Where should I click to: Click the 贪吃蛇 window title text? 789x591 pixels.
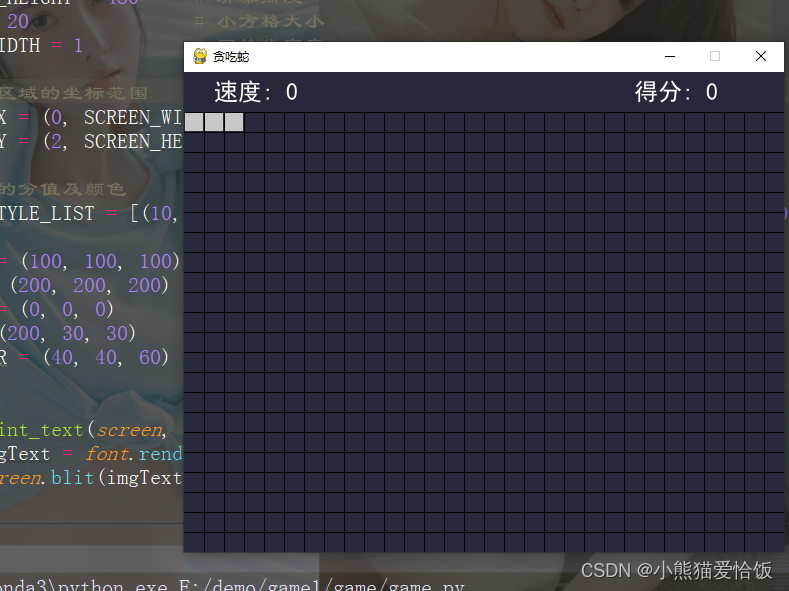click(231, 57)
